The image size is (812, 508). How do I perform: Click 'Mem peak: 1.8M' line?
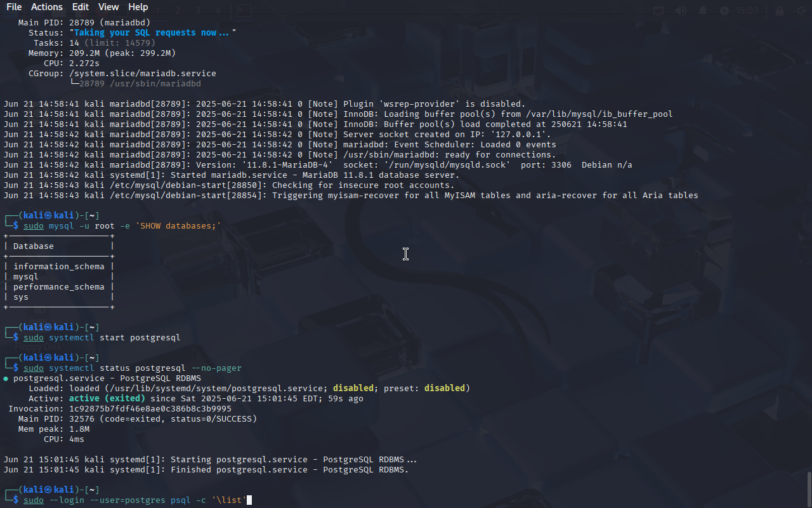(54, 429)
